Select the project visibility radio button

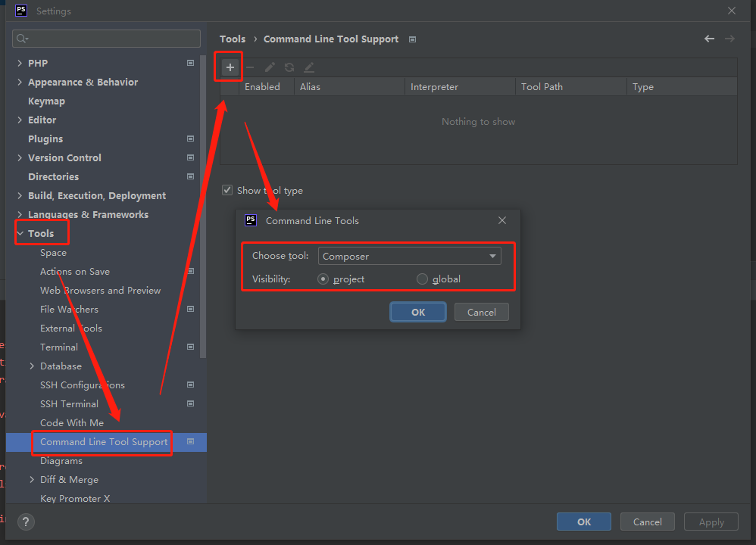click(323, 279)
